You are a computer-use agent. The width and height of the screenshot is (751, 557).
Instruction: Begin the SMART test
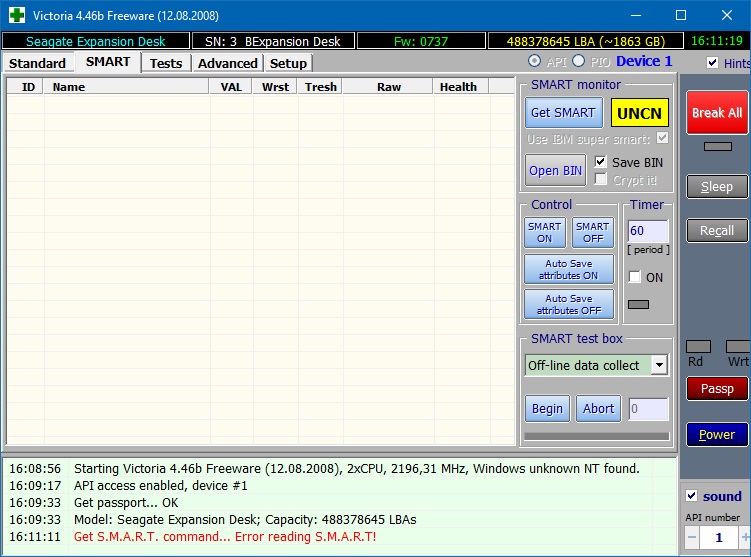(547, 409)
